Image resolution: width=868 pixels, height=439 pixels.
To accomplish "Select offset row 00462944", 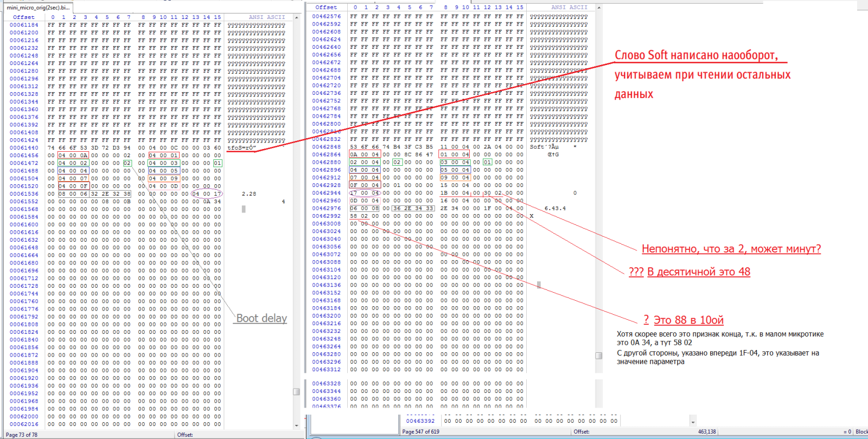I will tap(327, 193).
